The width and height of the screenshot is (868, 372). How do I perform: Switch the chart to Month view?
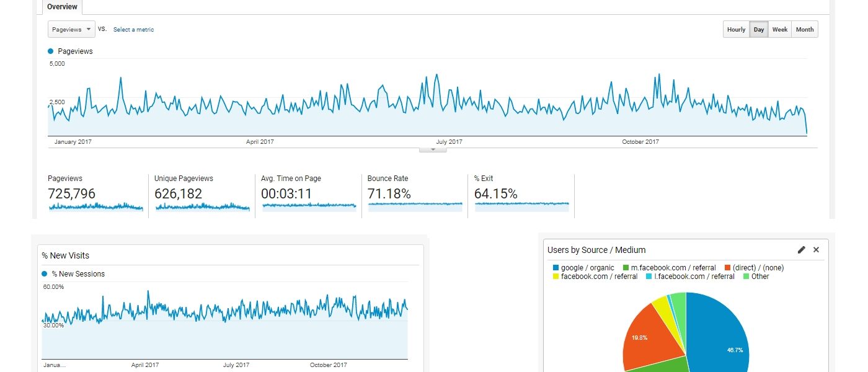click(x=804, y=30)
